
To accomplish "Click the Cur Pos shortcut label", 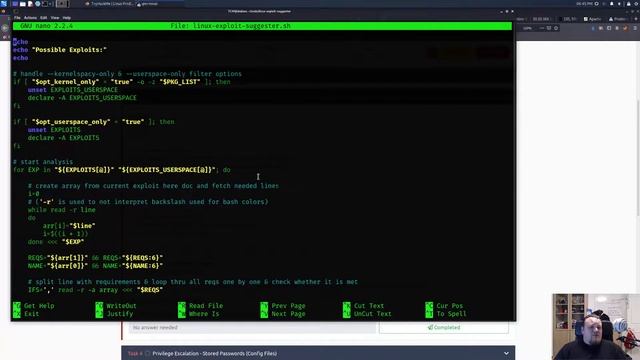I will pyautogui.click(x=449, y=306).
